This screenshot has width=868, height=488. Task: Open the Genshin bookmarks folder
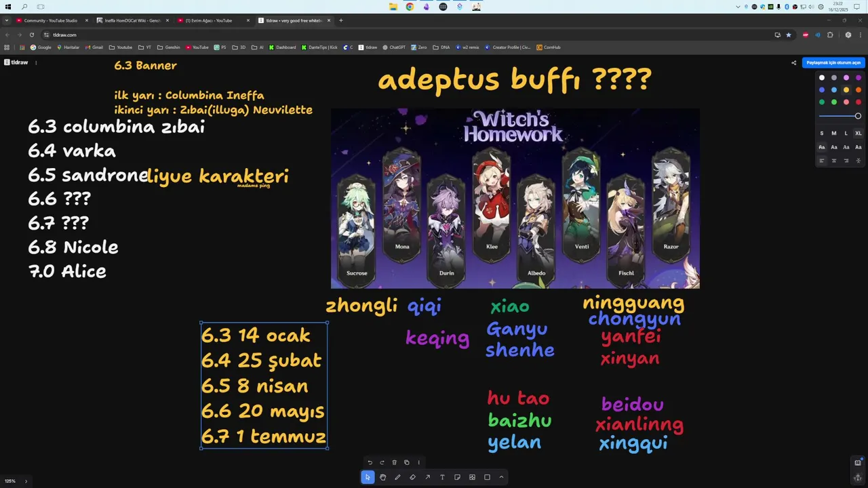169,47
